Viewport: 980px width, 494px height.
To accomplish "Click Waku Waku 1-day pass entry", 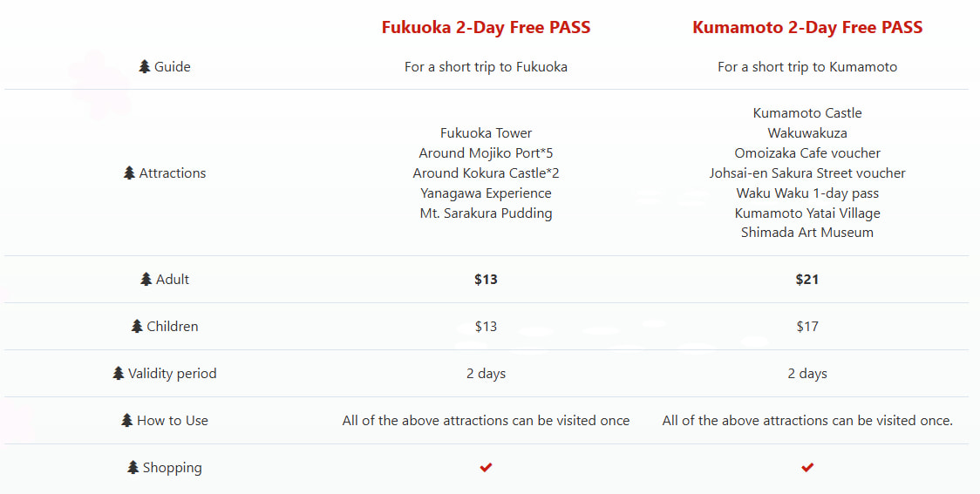I will click(807, 193).
